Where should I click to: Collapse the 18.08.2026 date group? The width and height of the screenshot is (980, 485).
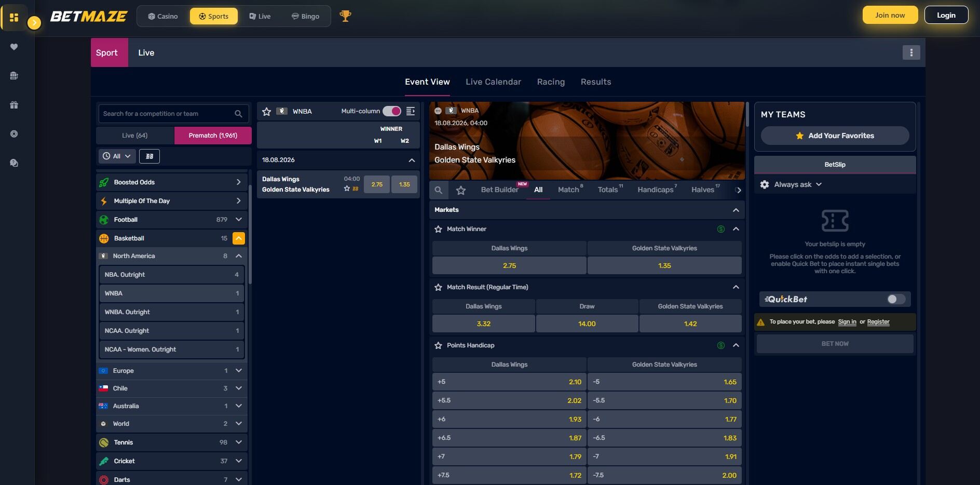pos(412,160)
